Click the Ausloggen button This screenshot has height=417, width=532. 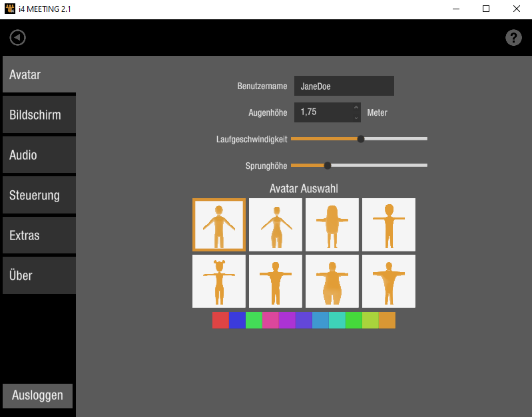tap(38, 396)
